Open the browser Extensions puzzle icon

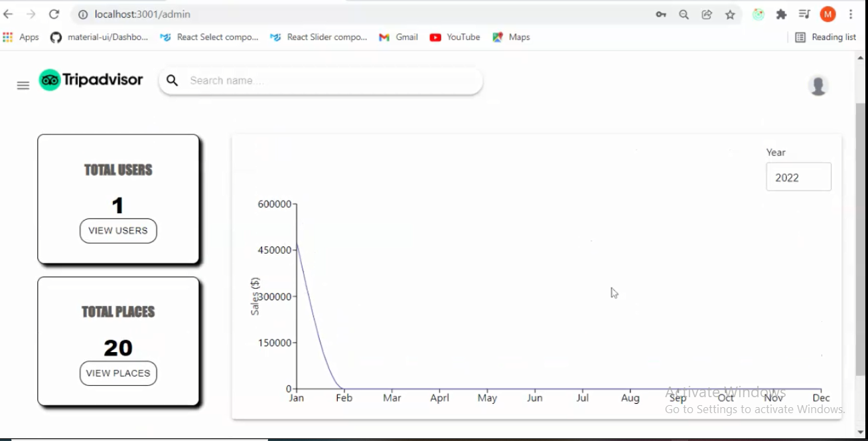[x=781, y=14]
